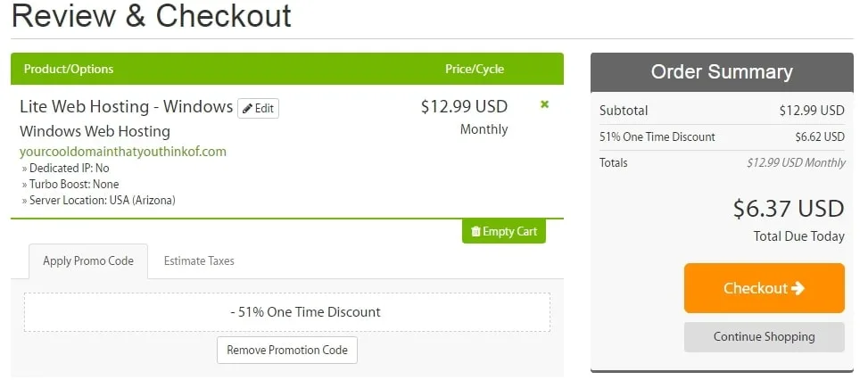Viewport: 868px width, 380px height.
Task: Click the pencil icon on Edit button
Action: 247,109
